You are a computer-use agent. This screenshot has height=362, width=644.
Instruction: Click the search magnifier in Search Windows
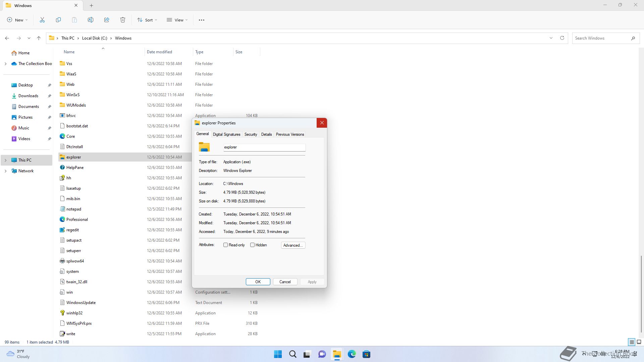click(633, 38)
